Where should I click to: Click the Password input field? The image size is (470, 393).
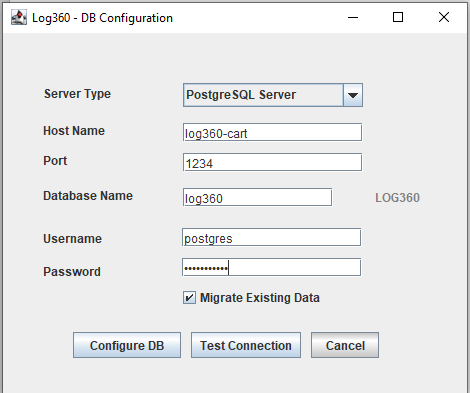[x=271, y=267]
